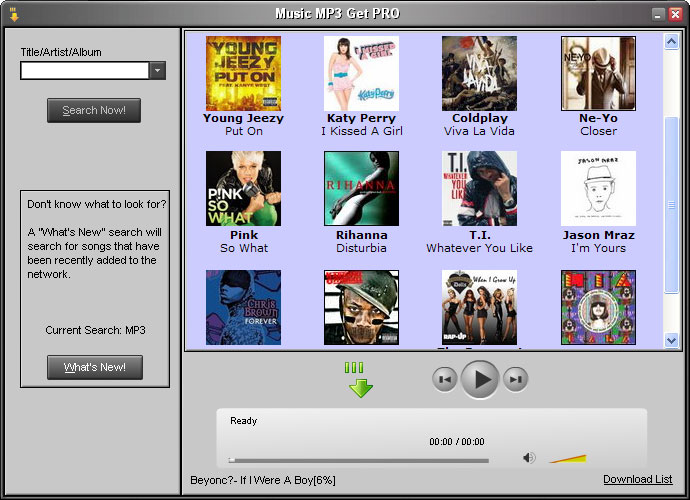Click the Beyonc?- If I Were A Boy[6%] status
The image size is (690, 500).
(263, 480)
